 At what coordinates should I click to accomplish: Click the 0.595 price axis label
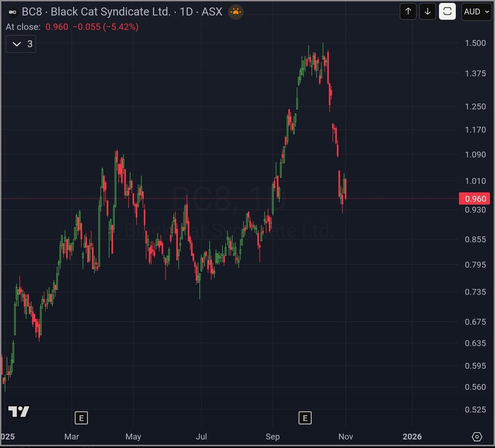475,366
